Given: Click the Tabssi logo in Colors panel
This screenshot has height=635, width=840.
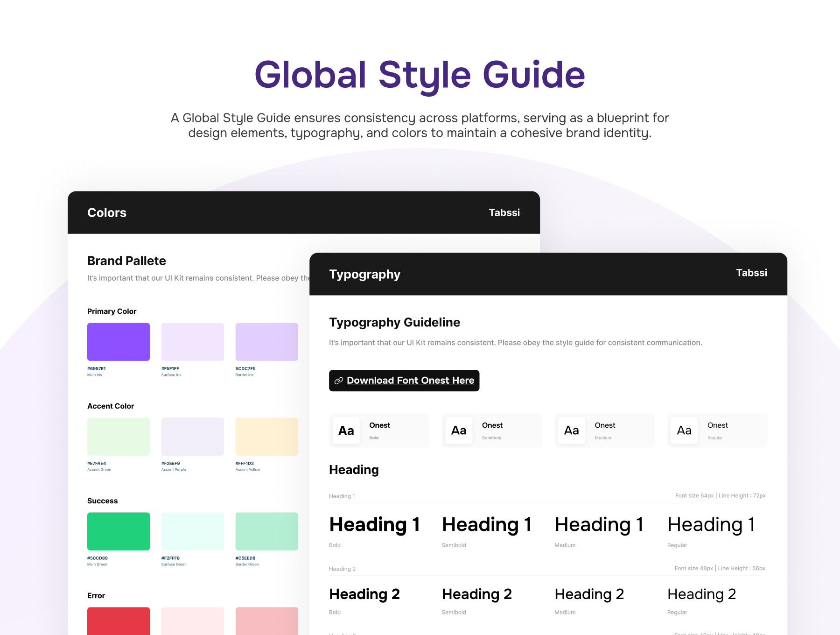Looking at the screenshot, I should pos(504,212).
